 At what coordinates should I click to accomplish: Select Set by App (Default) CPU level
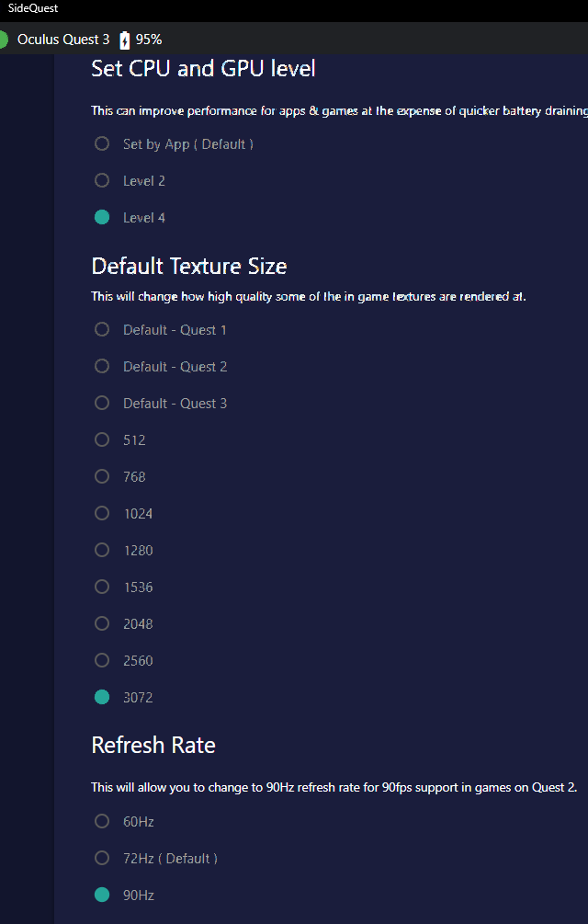102,143
